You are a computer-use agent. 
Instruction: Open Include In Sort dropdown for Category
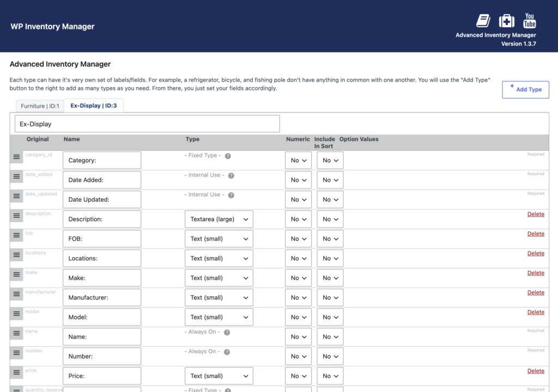coord(330,161)
